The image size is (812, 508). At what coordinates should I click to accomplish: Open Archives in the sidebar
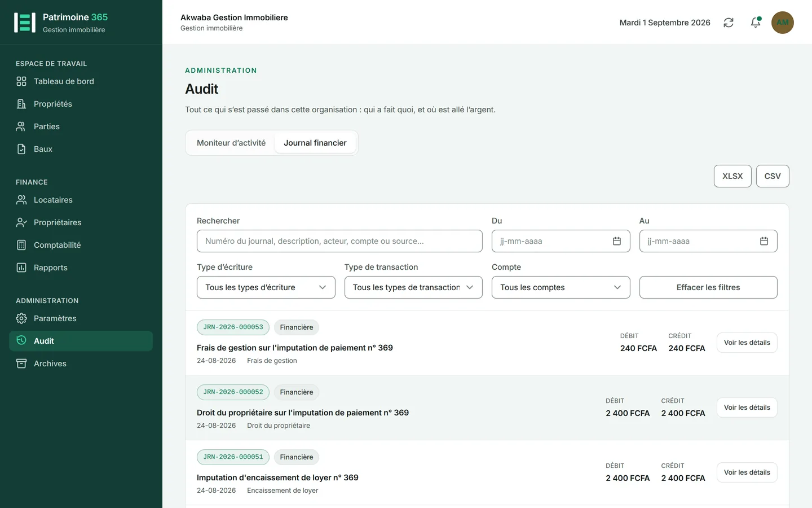click(x=81, y=364)
